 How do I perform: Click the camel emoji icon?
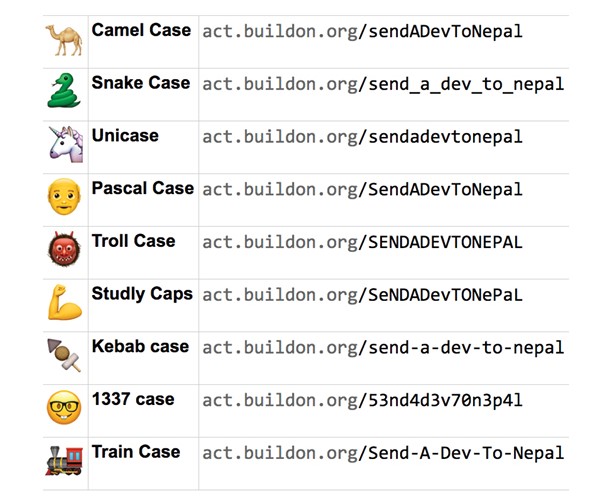point(64,39)
